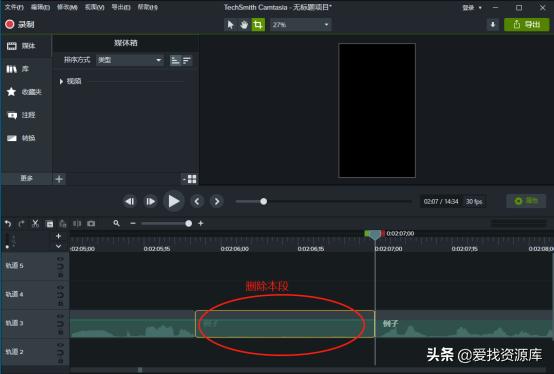Open the canvas zoom percentage dropdown

coord(301,25)
